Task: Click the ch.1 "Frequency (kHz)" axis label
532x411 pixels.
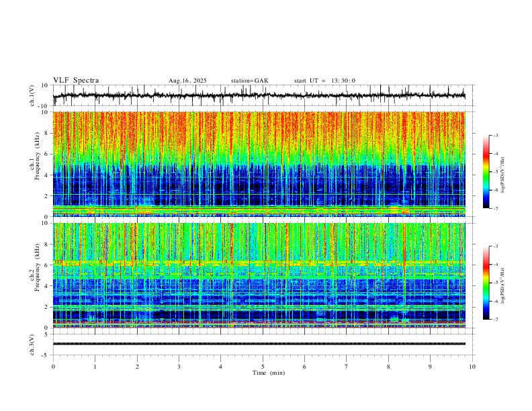Action: (37, 156)
